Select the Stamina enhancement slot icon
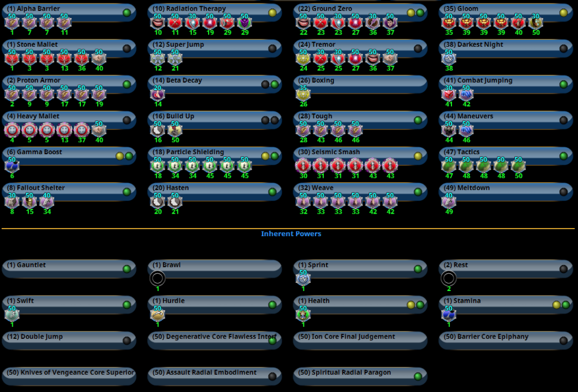Viewport: 578px width, 392px height. click(x=449, y=315)
